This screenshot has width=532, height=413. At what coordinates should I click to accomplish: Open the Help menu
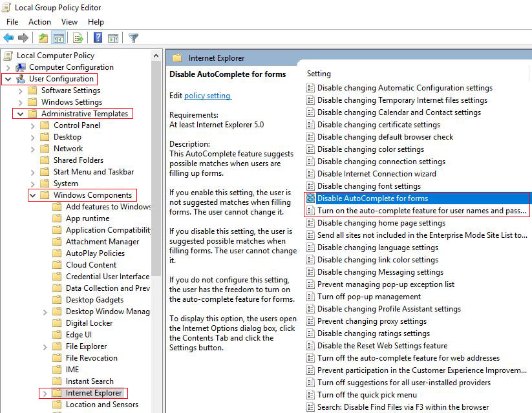click(96, 22)
